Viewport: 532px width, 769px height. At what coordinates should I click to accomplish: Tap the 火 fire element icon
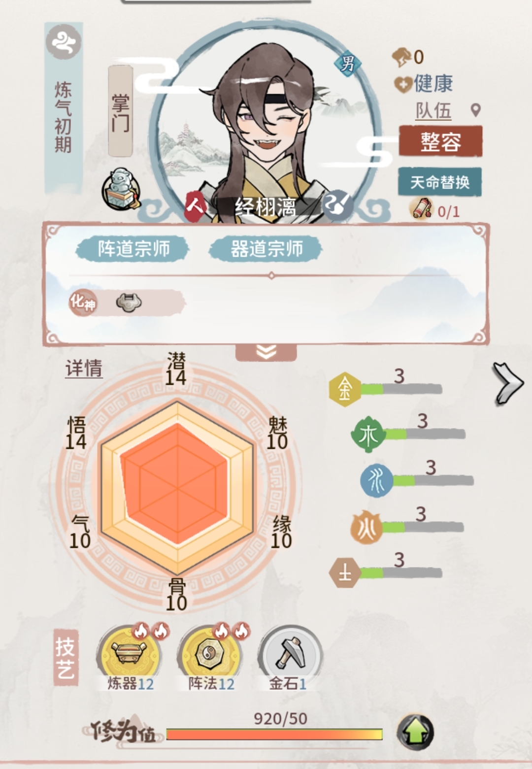366,527
